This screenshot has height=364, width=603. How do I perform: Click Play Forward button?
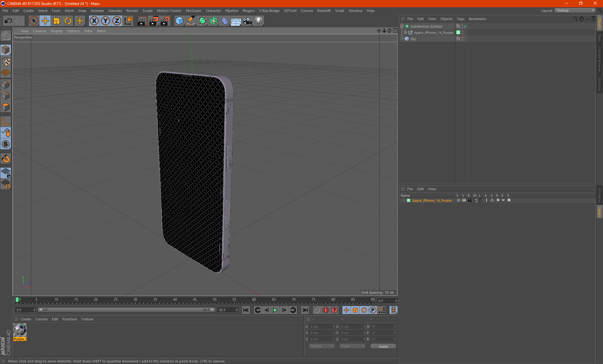click(275, 310)
